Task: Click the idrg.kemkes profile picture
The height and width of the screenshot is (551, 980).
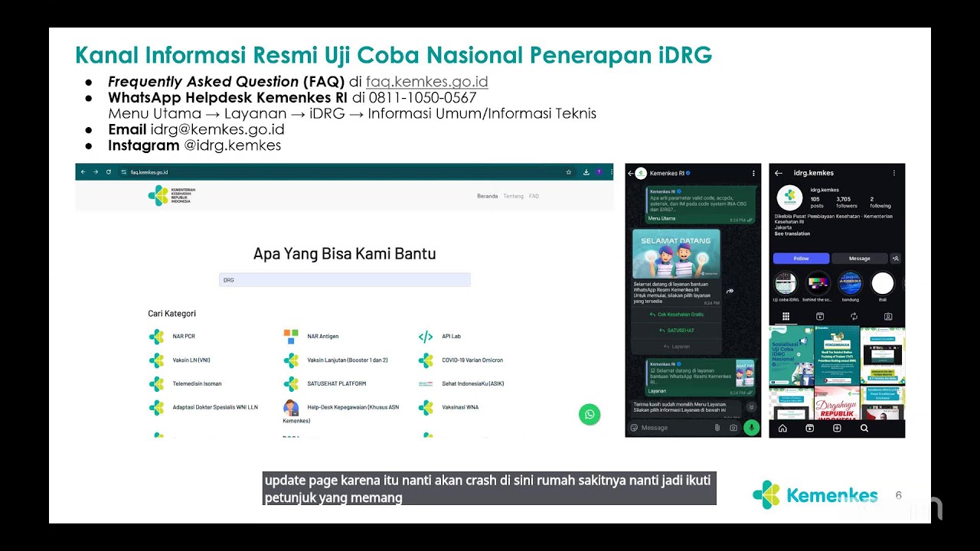Action: 789,197
